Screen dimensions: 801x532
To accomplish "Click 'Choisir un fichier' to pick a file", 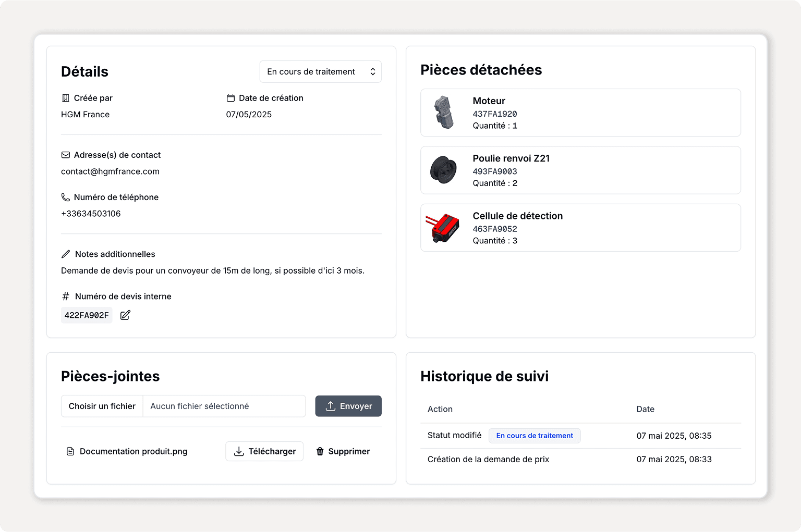I will click(102, 406).
